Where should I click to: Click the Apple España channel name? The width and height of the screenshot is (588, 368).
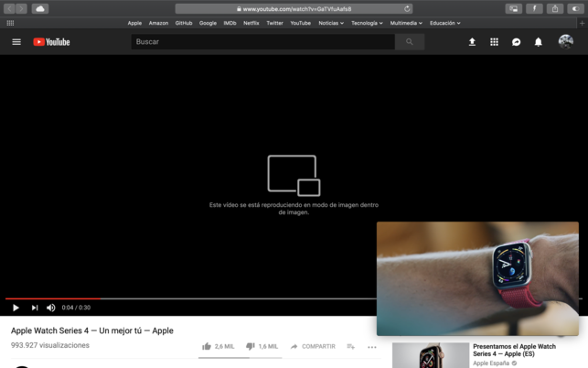491,363
